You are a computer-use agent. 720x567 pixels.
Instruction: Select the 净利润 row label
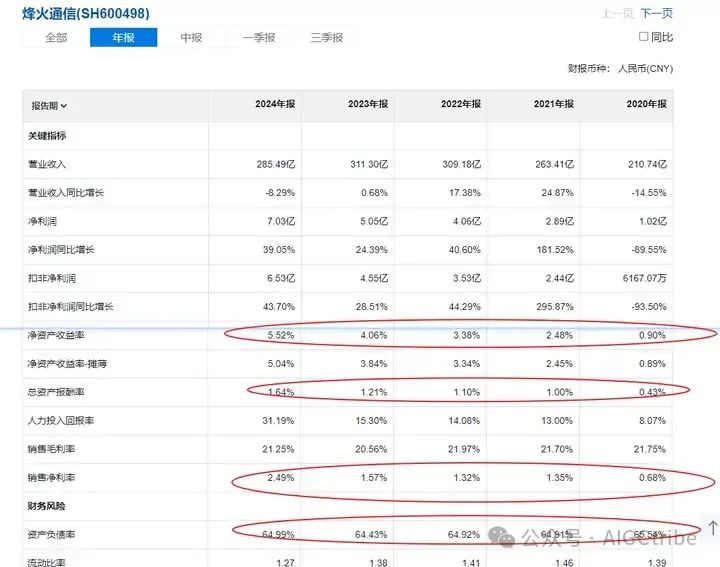(42, 221)
